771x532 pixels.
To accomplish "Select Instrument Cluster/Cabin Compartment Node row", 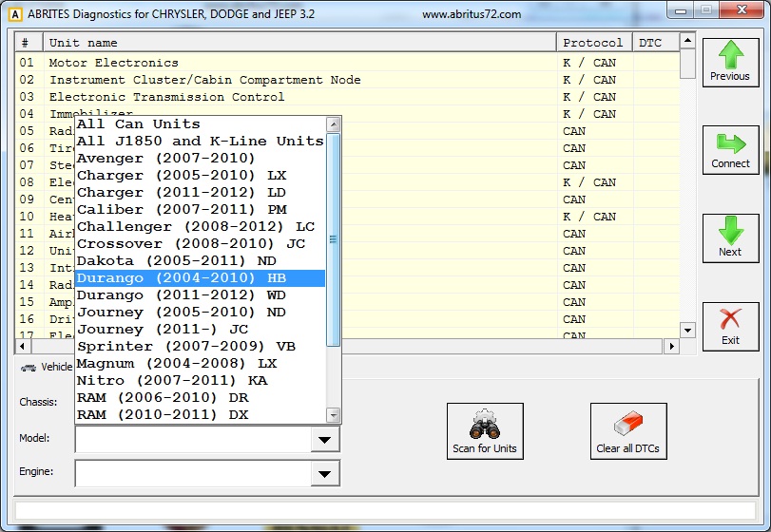I will coord(348,80).
